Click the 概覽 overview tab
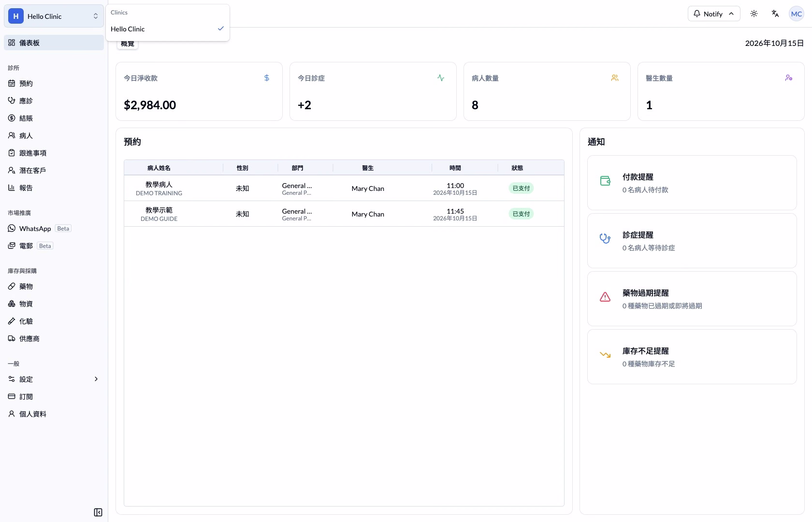 click(x=128, y=44)
